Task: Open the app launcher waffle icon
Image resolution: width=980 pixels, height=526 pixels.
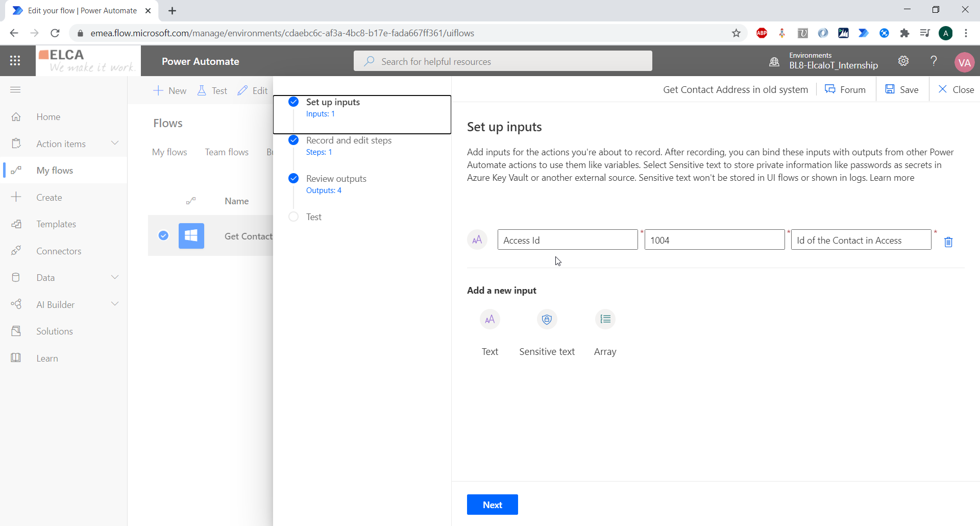Action: 15,61
